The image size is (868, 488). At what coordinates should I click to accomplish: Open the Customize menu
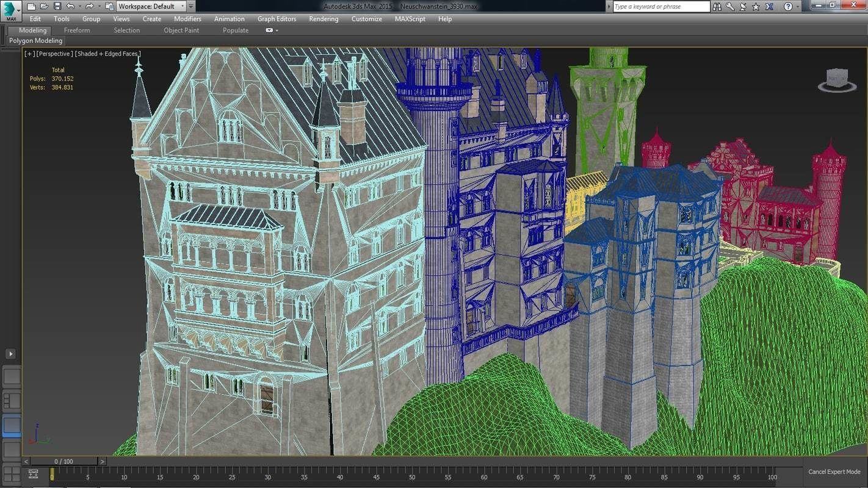point(367,19)
